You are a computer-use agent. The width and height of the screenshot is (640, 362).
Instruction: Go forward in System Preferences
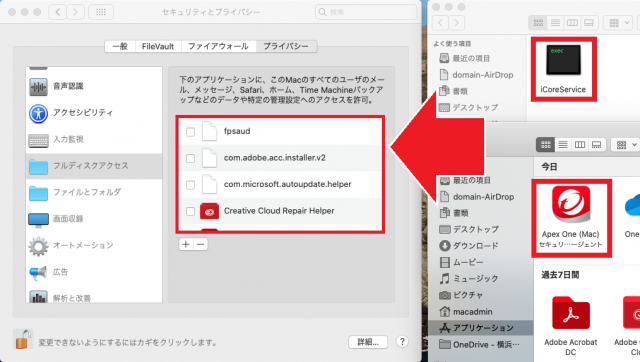pyautogui.click(x=75, y=12)
